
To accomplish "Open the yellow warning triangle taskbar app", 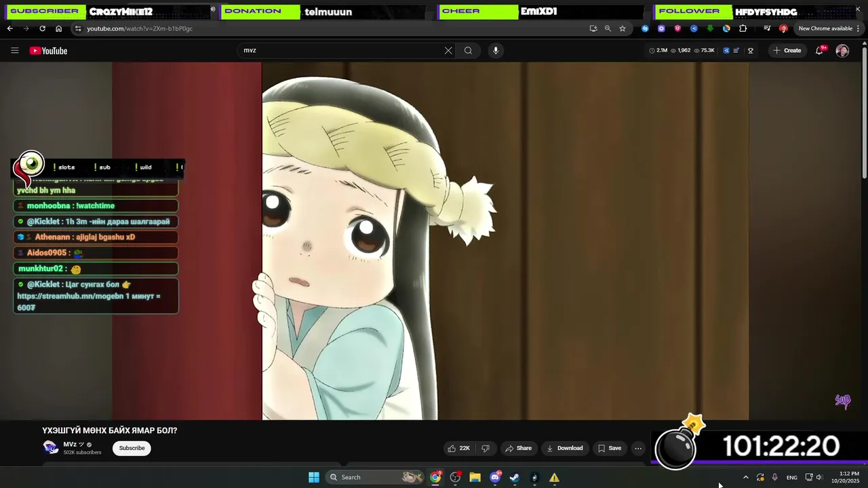I will [x=554, y=477].
